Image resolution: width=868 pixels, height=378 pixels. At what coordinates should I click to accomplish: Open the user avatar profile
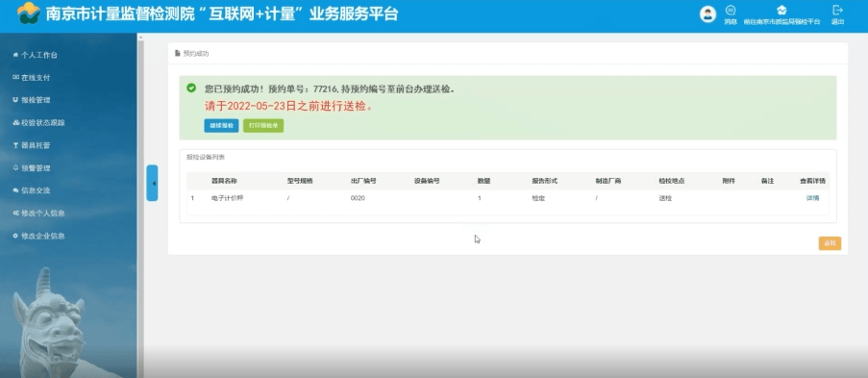[707, 14]
